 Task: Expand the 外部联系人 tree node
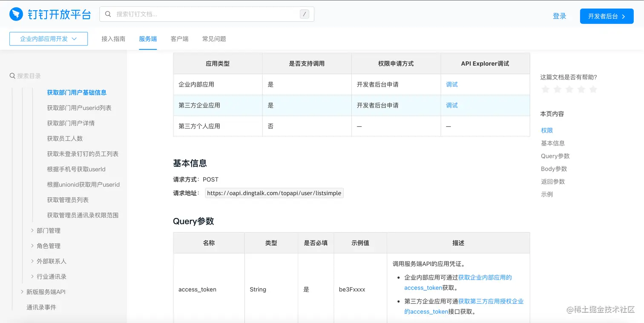pos(32,261)
